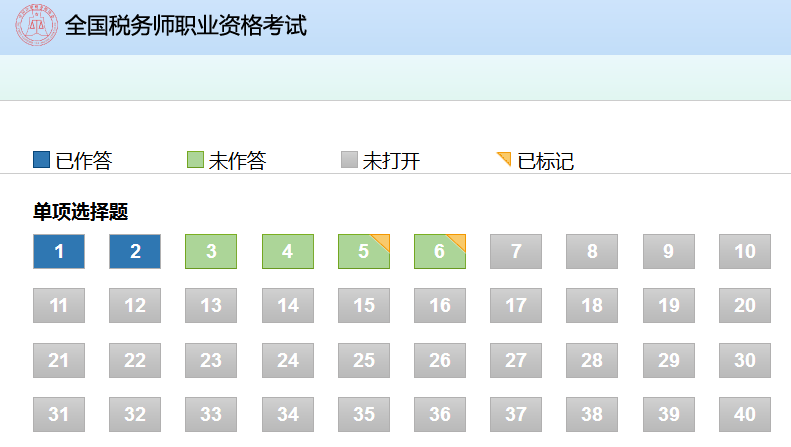Image resolution: width=791 pixels, height=447 pixels.
Task: Open answered question 1
Action: tap(59, 251)
